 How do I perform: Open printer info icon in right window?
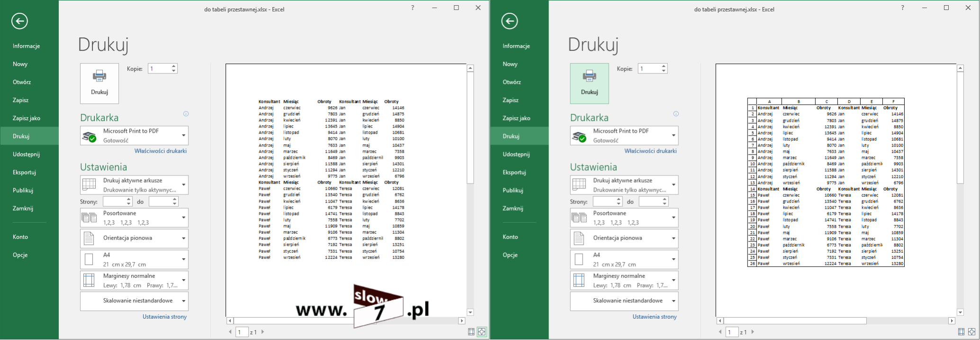coord(676,114)
